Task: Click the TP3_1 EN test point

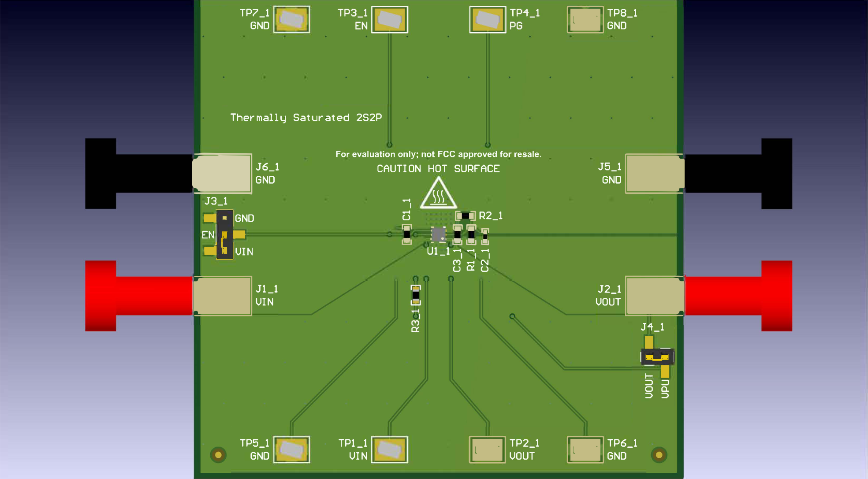Action: coord(390,19)
